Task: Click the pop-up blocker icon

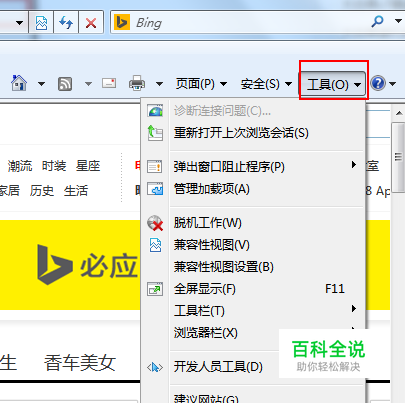Action: click(155, 166)
